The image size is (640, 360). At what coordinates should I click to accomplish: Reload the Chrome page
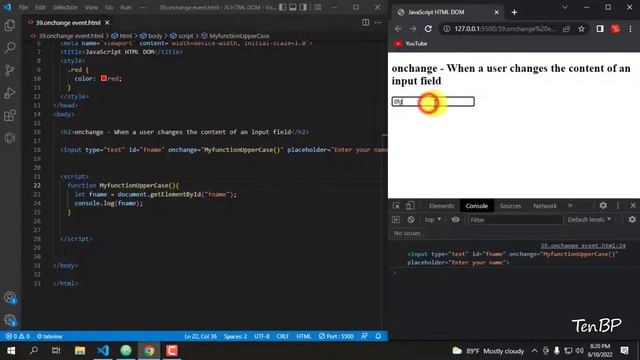tap(428, 29)
